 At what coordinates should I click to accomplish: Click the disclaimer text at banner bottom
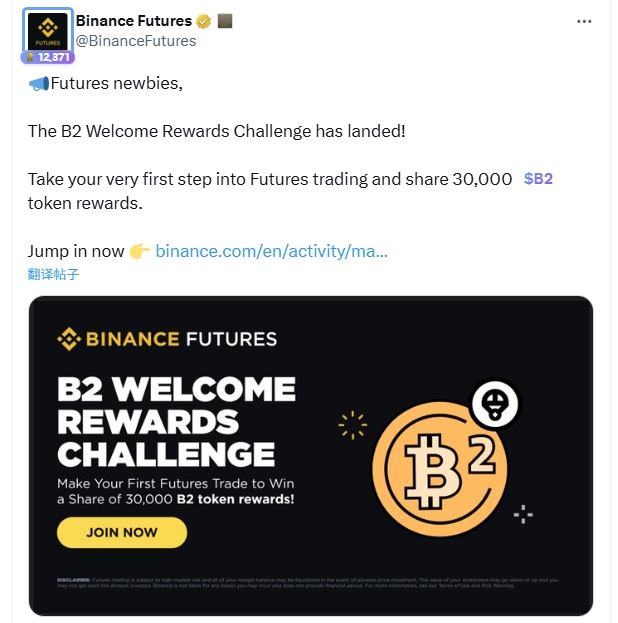point(307,583)
